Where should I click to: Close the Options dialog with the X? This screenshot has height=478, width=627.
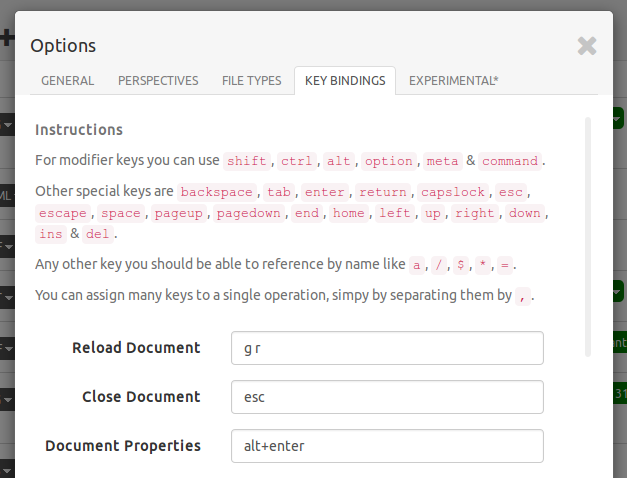click(587, 45)
